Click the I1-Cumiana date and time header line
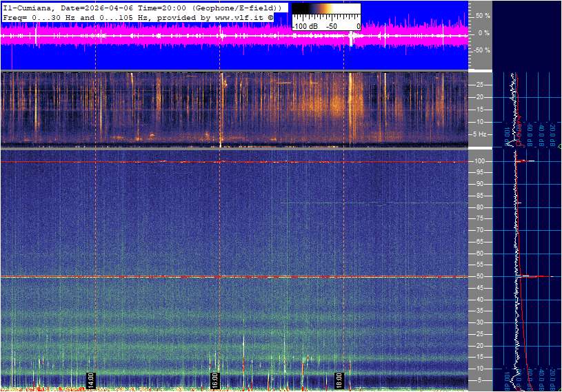The image size is (562, 392). point(143,8)
